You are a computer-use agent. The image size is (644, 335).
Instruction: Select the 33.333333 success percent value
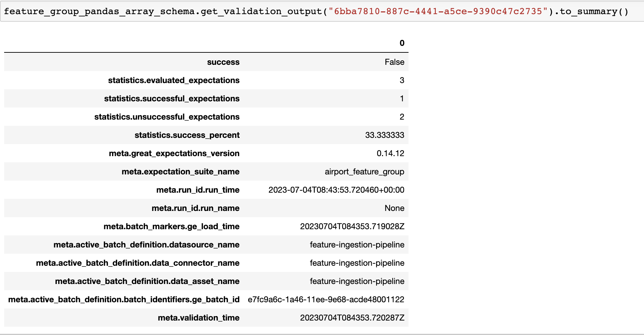tap(384, 135)
